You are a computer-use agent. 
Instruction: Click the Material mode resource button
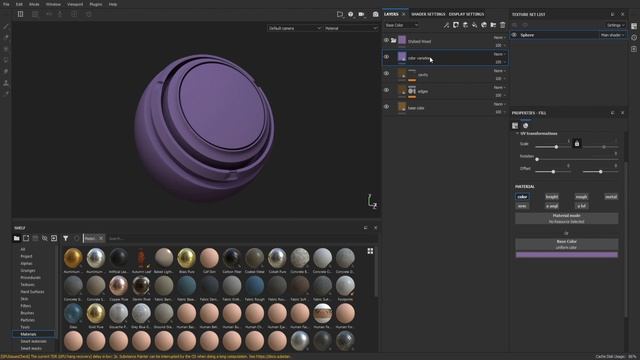(567, 218)
